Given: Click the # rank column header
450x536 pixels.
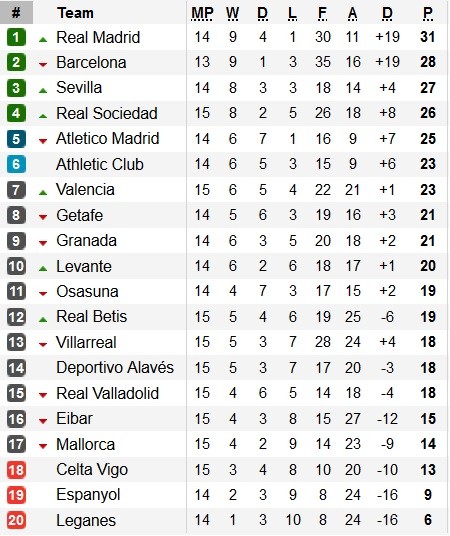Looking at the screenshot, I should (x=16, y=13).
